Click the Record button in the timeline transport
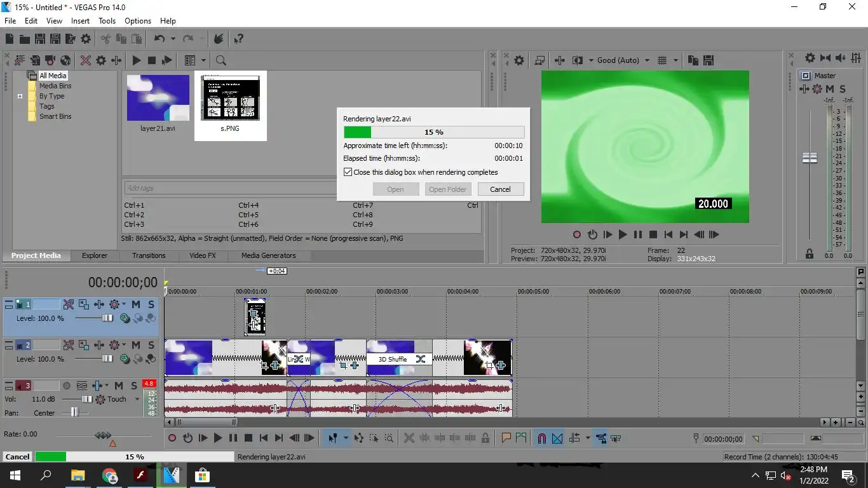Image resolution: width=868 pixels, height=488 pixels. [x=172, y=438]
